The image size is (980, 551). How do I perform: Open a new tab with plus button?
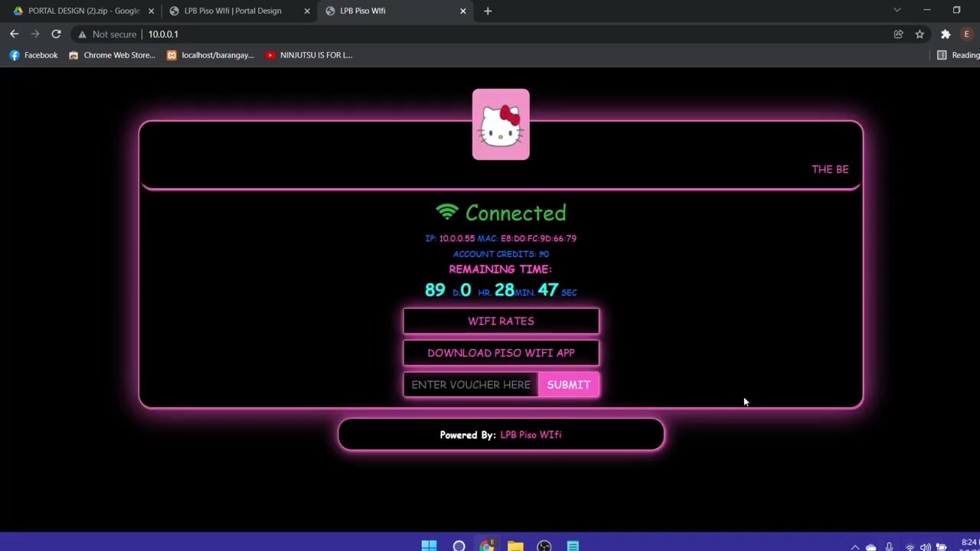click(x=488, y=11)
